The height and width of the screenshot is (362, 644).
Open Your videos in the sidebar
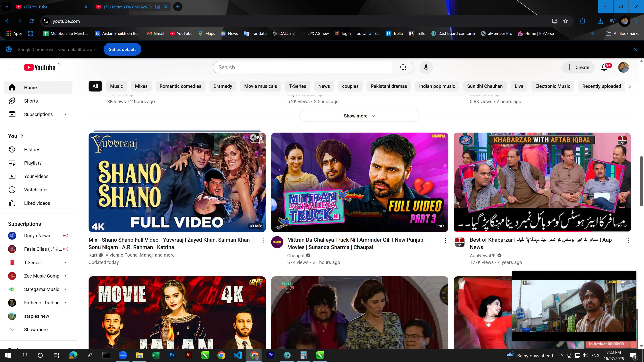(38, 176)
